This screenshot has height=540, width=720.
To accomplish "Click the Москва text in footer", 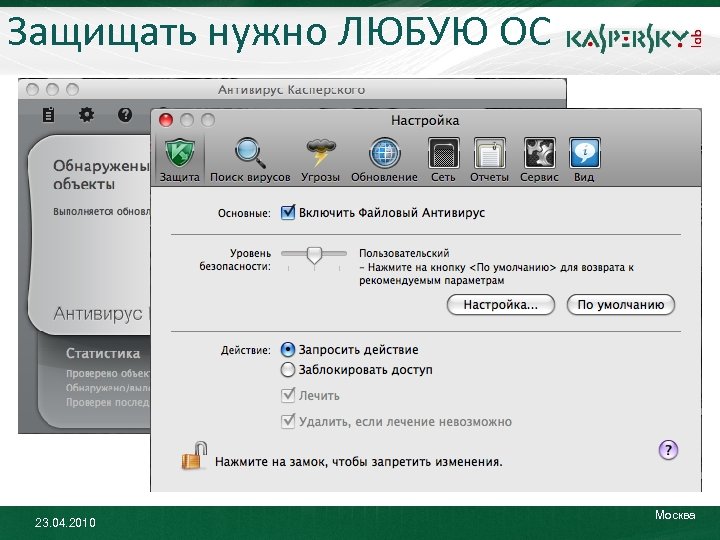I will (x=675, y=515).
